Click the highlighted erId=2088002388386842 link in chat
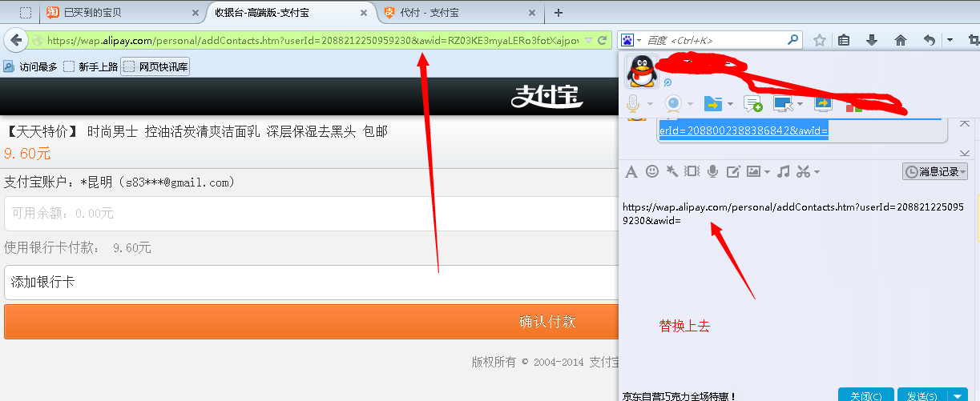Screen dimensions: 980x401 click(743, 130)
